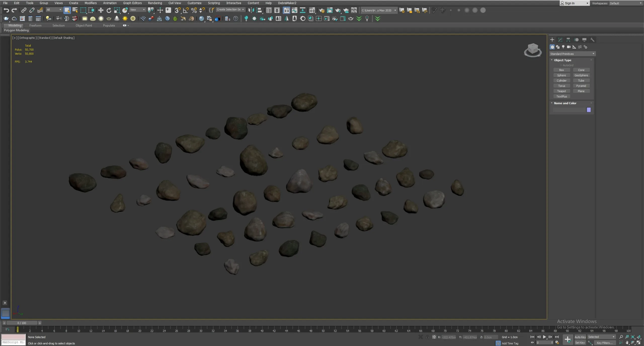The height and width of the screenshot is (346, 644).
Task: Click the Undo icon
Action: point(6,10)
